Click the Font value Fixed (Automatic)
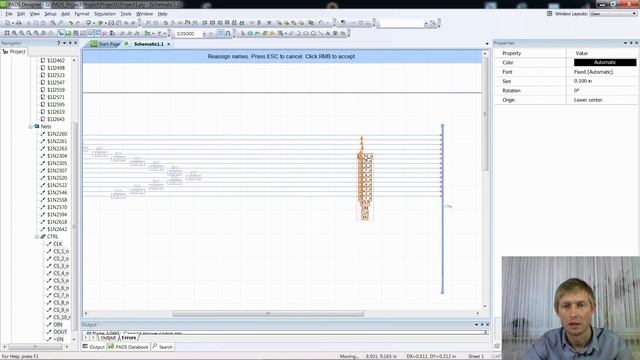The image size is (640, 360). click(593, 72)
